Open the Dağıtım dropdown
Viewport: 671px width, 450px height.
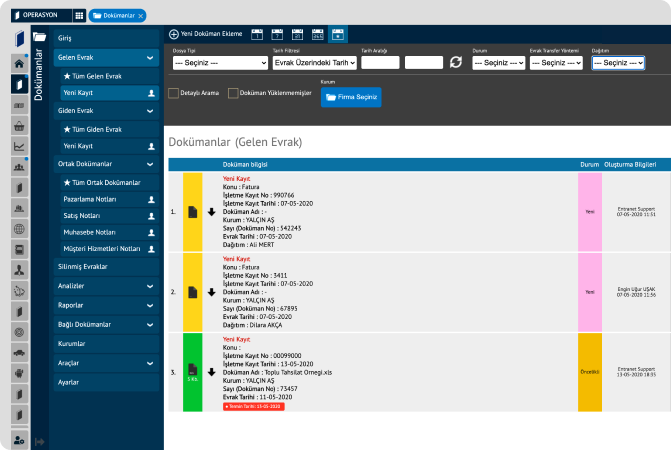click(618, 63)
